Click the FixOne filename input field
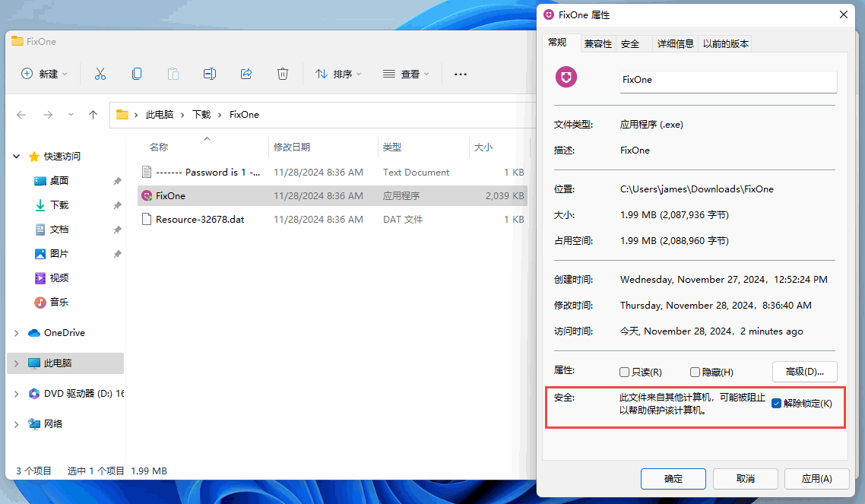The height and width of the screenshot is (504, 865). pyautogui.click(x=728, y=81)
